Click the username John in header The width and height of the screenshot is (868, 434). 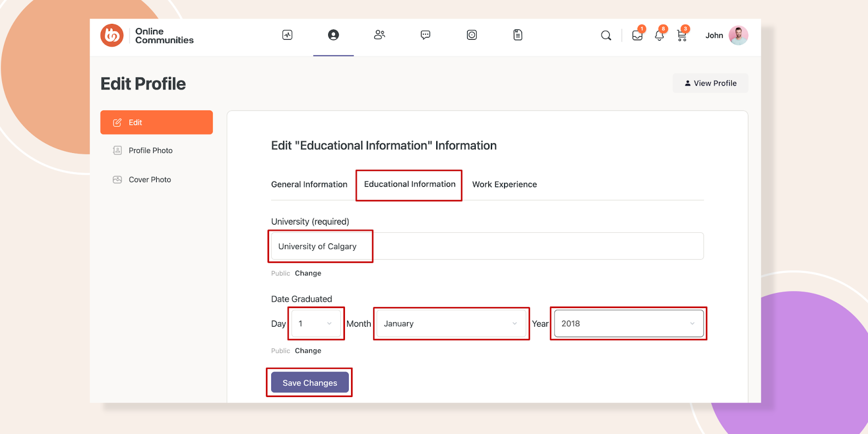[714, 36]
